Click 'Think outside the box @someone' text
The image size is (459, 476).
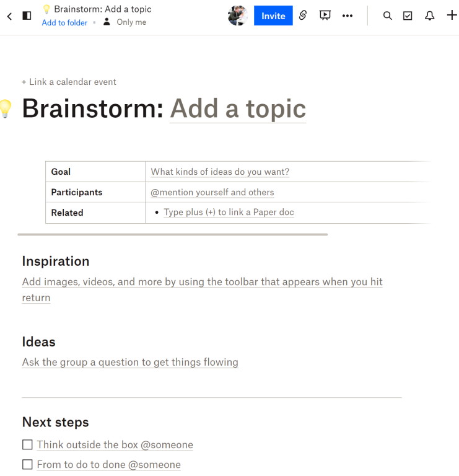coord(115,445)
